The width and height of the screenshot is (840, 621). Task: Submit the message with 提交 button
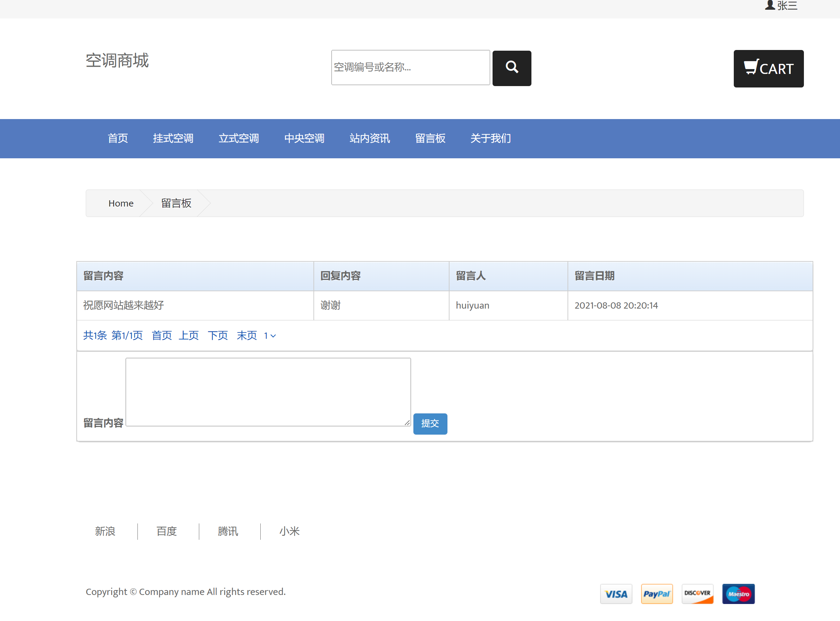430,423
